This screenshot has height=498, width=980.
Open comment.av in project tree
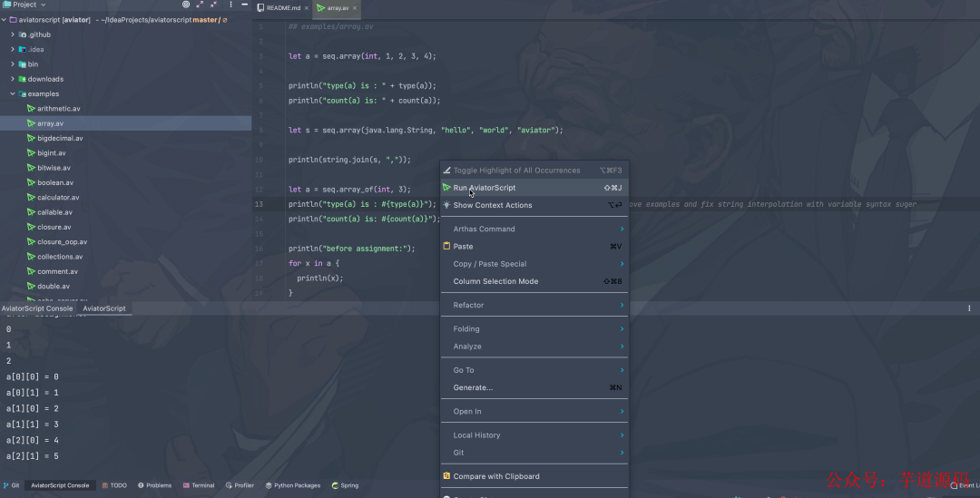point(57,272)
